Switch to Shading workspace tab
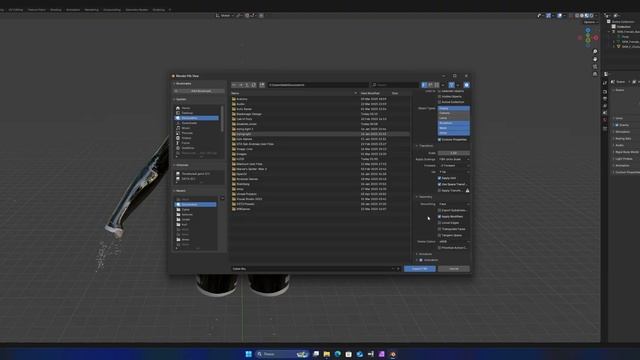Image resolution: width=640 pixels, height=360 pixels. pos(56,9)
